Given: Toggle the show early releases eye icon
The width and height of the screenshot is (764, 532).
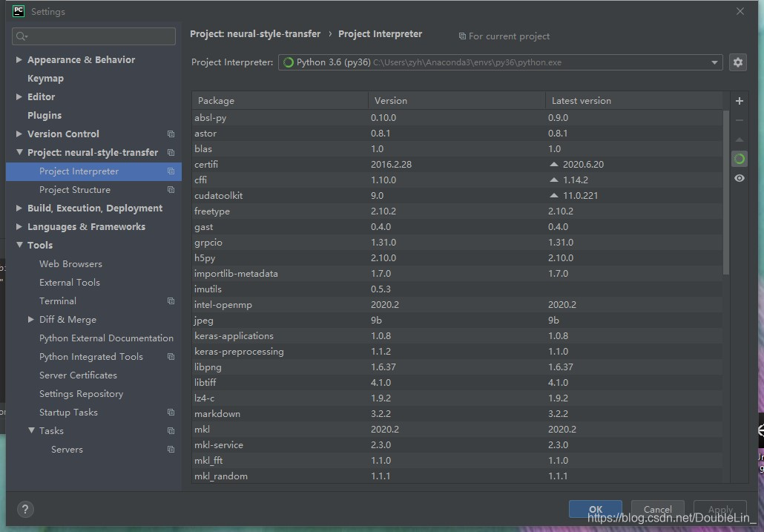Looking at the screenshot, I should click(x=739, y=178).
